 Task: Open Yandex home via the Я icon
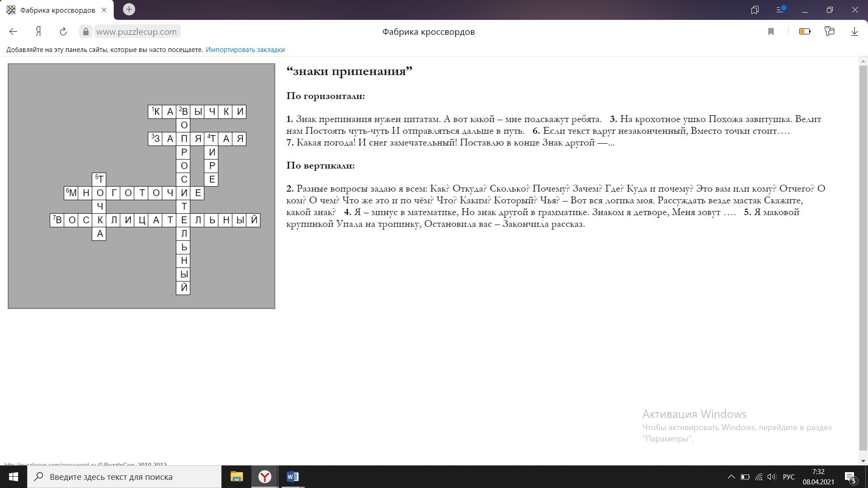pyautogui.click(x=38, y=32)
